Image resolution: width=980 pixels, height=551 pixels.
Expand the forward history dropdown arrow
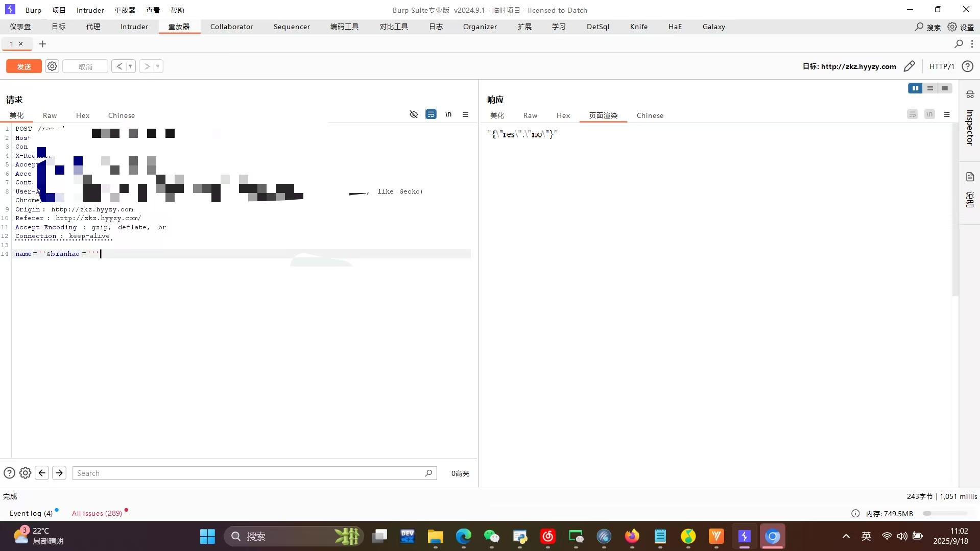point(158,66)
